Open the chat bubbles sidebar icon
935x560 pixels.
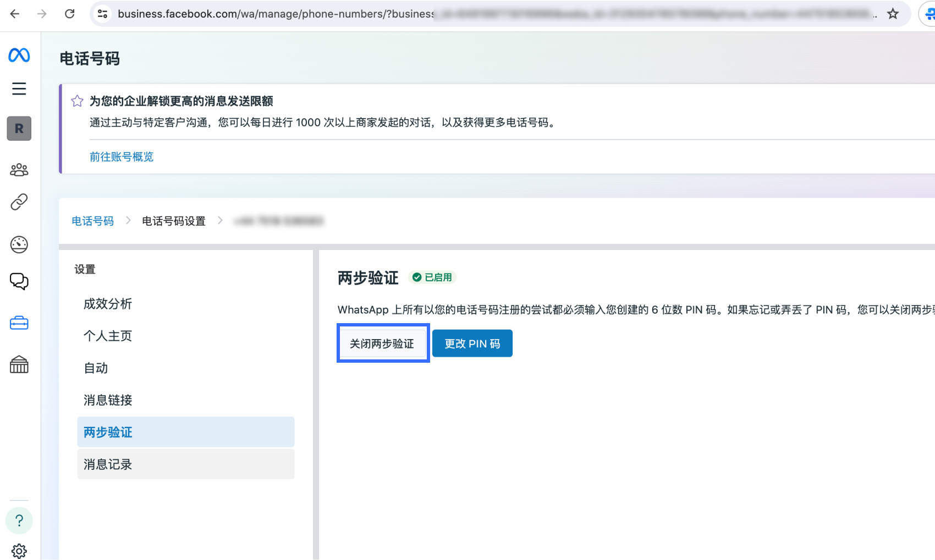19,281
